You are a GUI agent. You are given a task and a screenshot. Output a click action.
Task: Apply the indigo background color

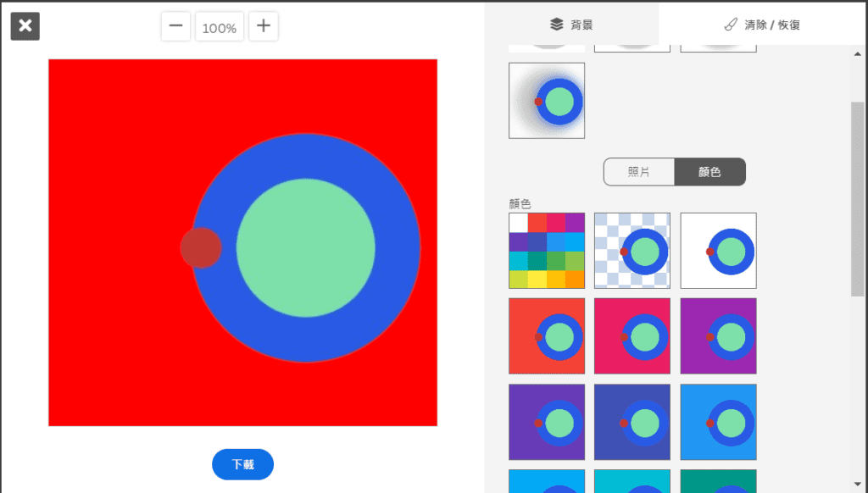632,422
